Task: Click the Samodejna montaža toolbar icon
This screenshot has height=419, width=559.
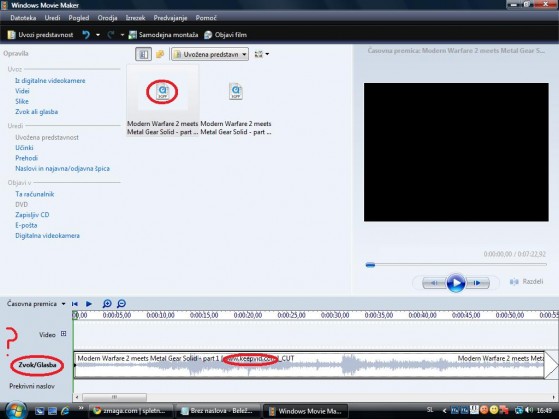Action: (133, 35)
